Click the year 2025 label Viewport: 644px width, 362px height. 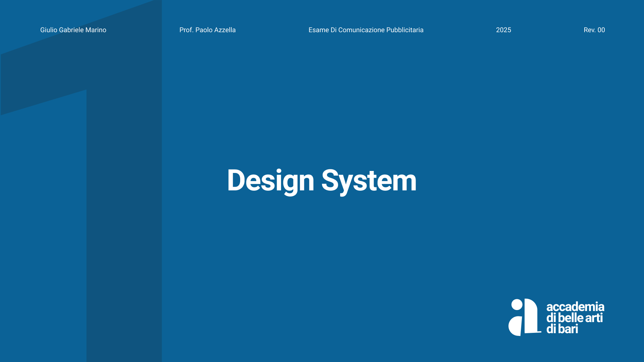coord(503,30)
